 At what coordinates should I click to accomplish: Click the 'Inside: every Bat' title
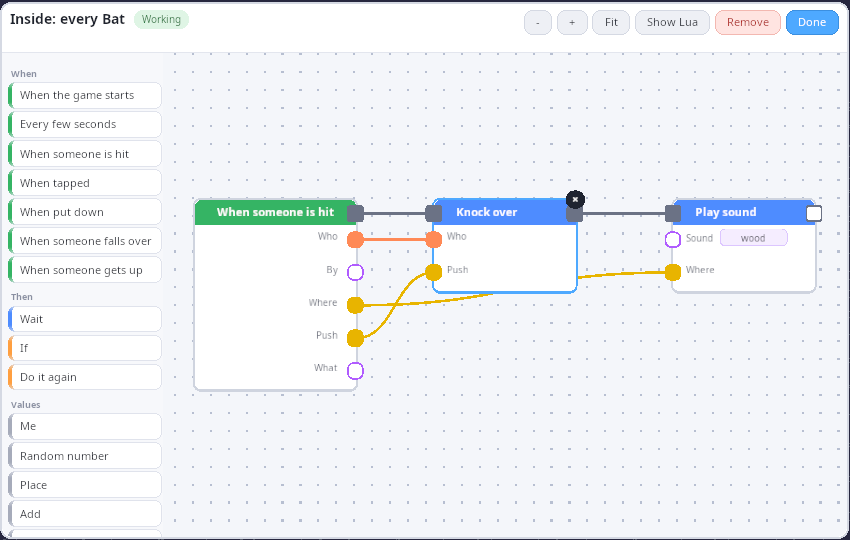[x=67, y=20]
